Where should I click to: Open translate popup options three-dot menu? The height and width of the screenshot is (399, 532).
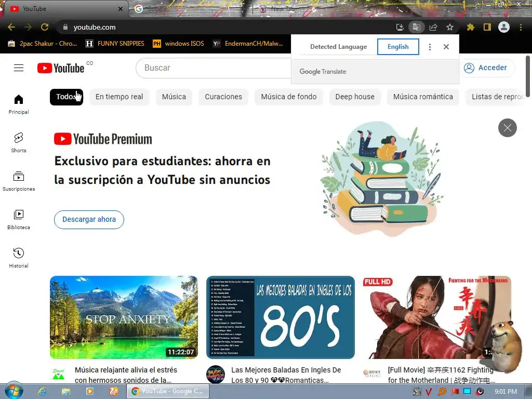click(x=430, y=47)
